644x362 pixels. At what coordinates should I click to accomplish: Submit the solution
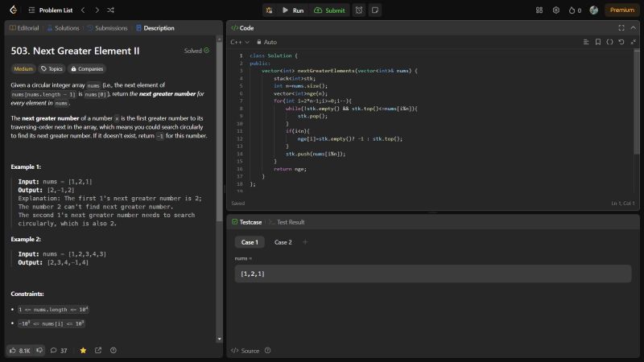[329, 10]
